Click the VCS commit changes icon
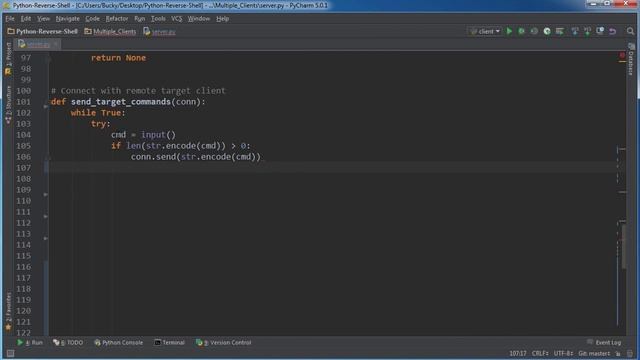The height and width of the screenshot is (360, 640). pos(587,31)
